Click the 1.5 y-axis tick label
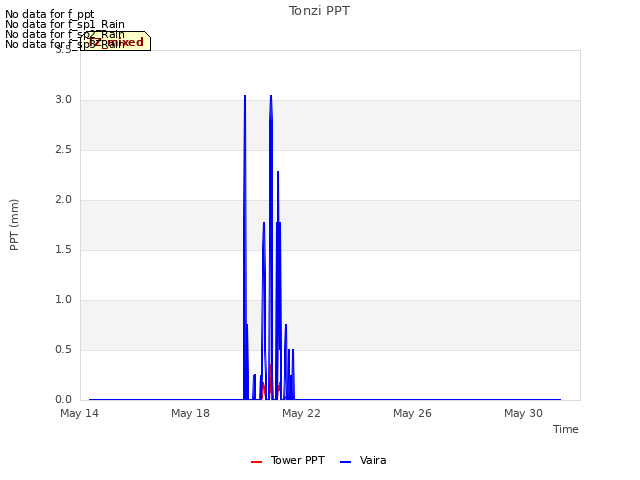 click(x=63, y=249)
